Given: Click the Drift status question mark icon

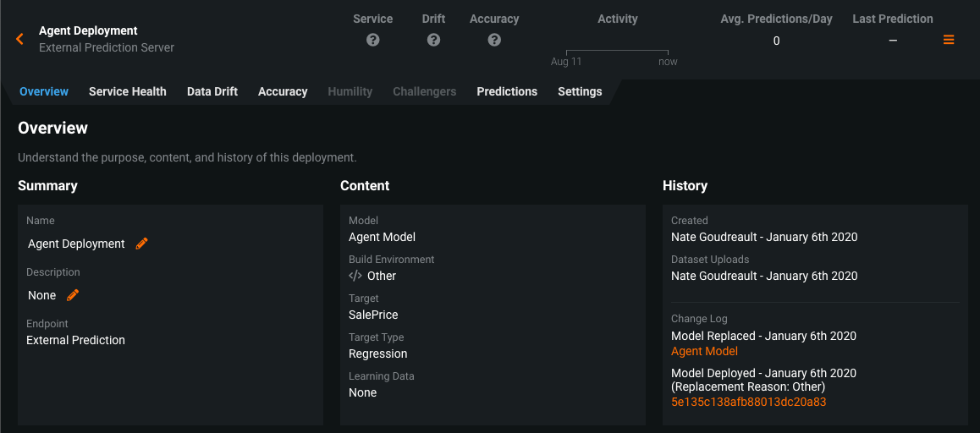Looking at the screenshot, I should coord(433,40).
